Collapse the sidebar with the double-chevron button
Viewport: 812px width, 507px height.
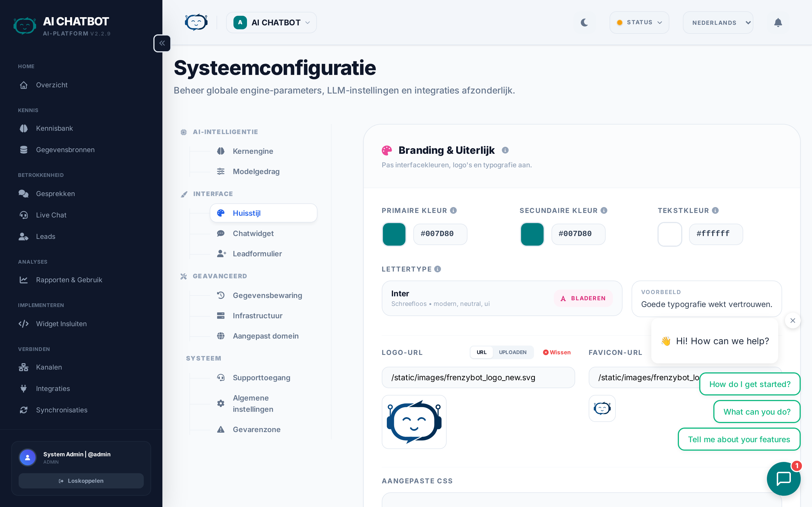coord(162,43)
